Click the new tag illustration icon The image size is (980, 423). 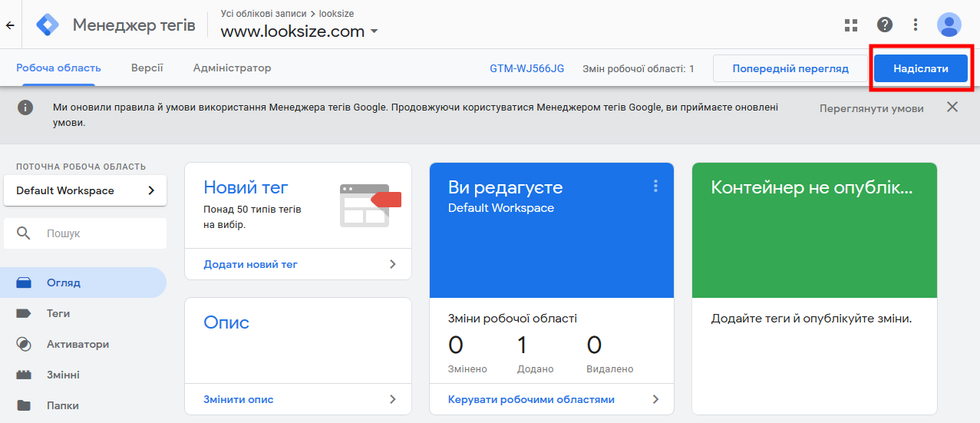(371, 205)
